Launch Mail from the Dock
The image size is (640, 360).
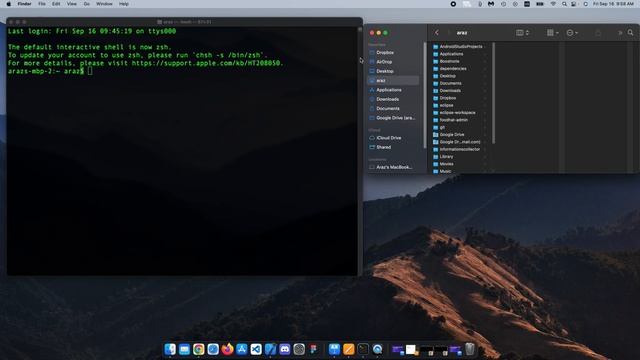tap(184, 349)
